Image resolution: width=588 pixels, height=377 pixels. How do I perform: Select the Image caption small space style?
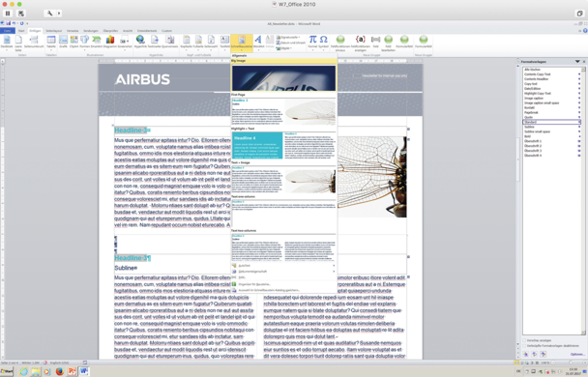[x=551, y=102]
